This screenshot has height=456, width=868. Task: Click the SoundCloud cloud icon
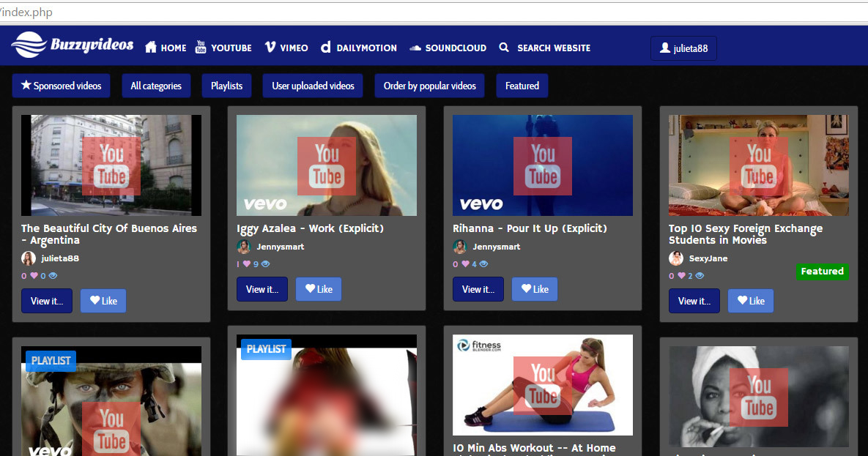(x=415, y=48)
